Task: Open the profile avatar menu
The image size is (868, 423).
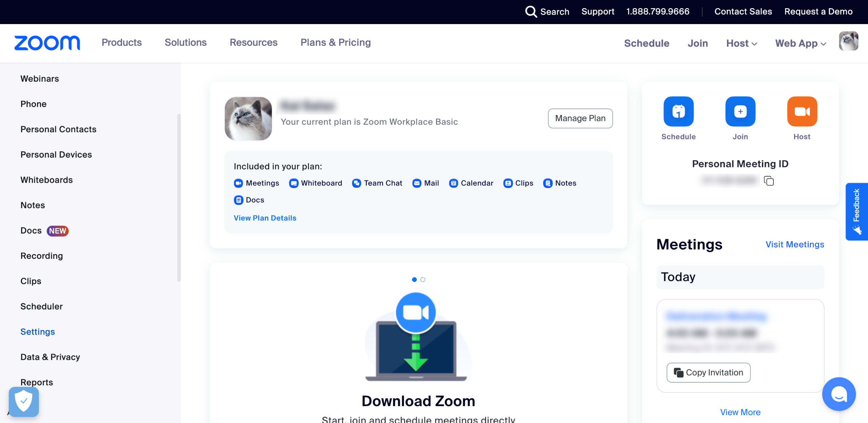Action: tap(848, 41)
